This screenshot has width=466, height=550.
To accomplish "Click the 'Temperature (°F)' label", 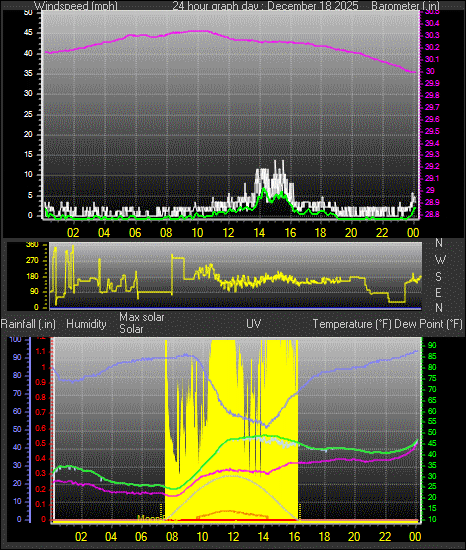I will coord(352,324).
